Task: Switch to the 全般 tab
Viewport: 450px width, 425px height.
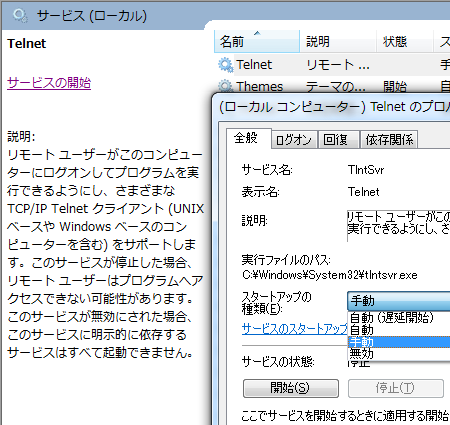Action: [248, 138]
